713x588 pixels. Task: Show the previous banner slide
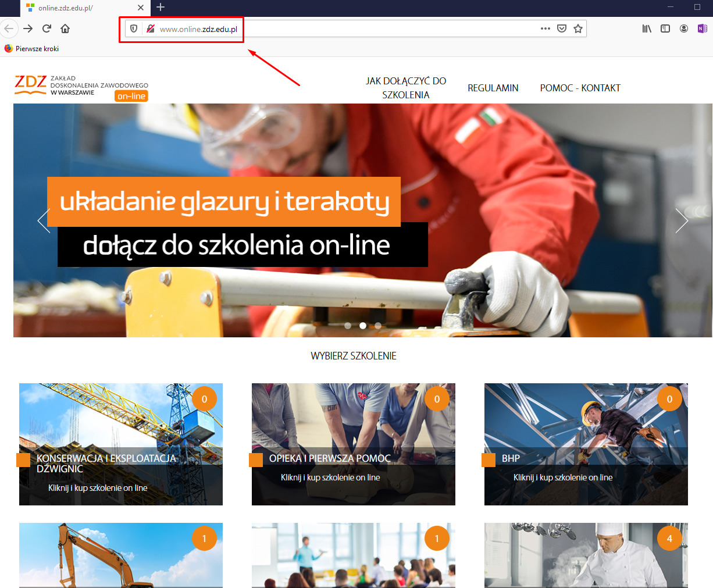(x=44, y=220)
